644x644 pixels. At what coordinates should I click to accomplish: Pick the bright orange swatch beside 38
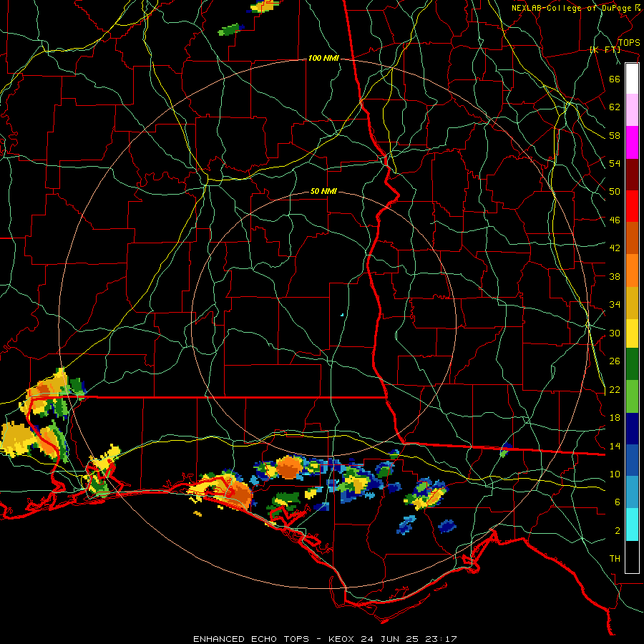point(632,270)
